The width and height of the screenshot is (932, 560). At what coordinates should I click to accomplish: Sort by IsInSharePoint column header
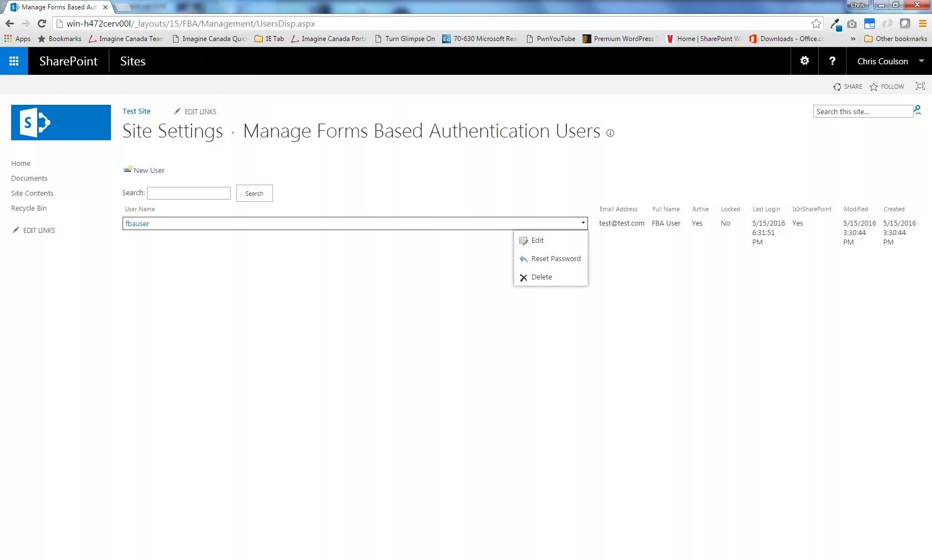tap(812, 209)
